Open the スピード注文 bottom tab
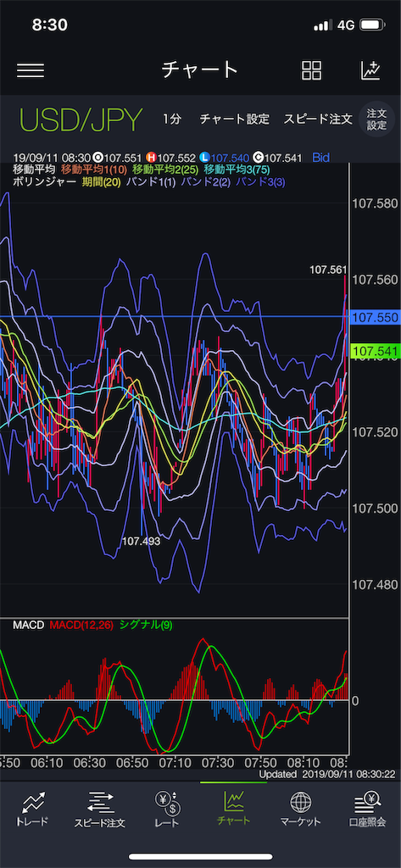Image resolution: width=401 pixels, height=868 pixels. [100, 809]
